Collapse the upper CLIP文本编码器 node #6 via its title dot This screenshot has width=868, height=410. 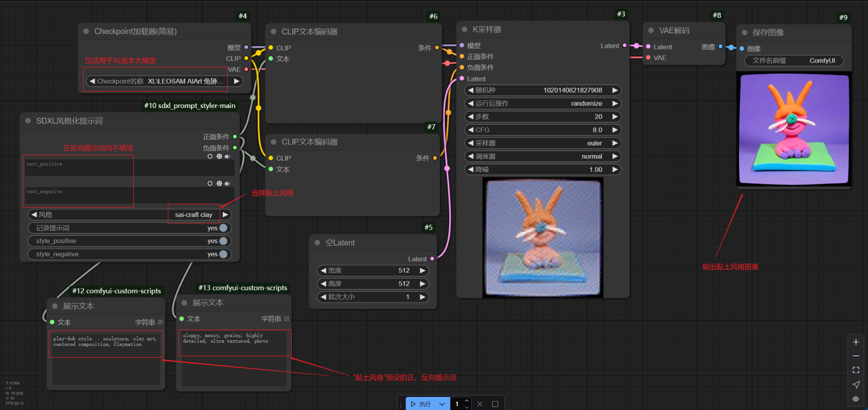273,32
